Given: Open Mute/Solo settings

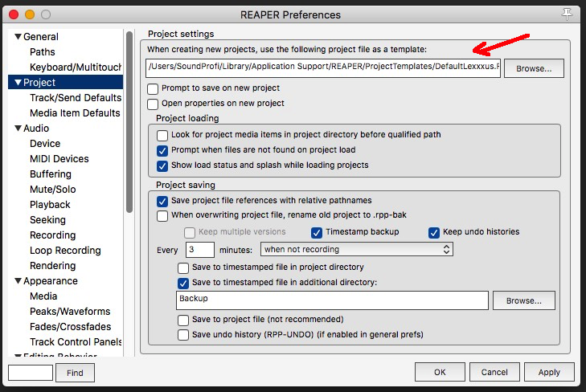Looking at the screenshot, I should (53, 190).
